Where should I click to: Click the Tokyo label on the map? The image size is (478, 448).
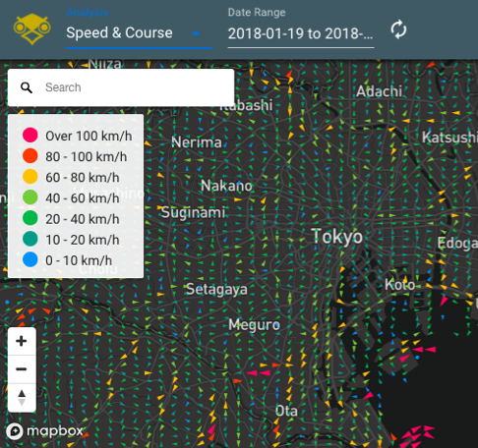337,236
